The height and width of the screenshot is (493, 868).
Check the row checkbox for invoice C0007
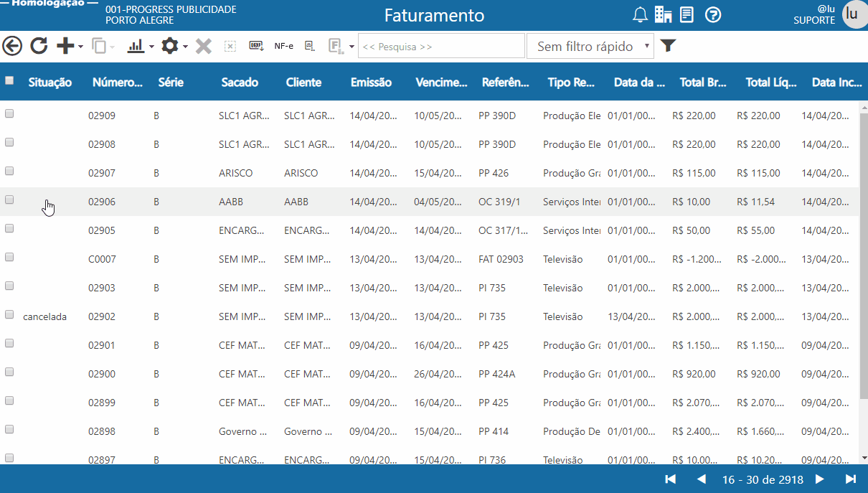point(9,257)
